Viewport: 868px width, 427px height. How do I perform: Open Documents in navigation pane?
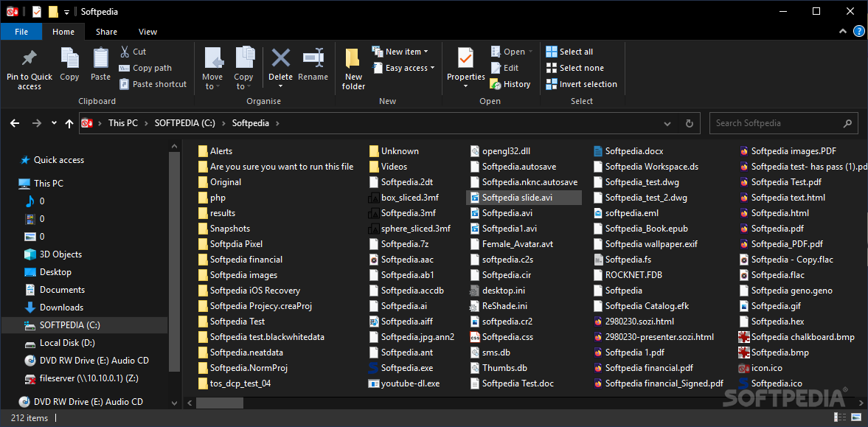62,290
